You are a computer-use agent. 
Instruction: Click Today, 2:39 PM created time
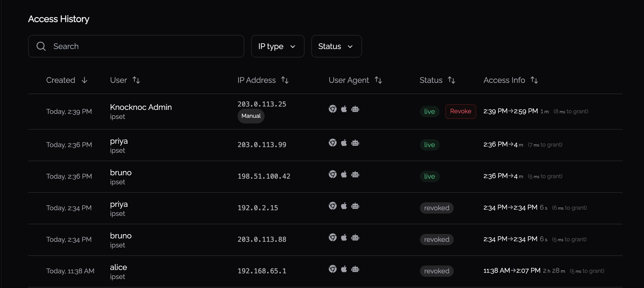point(69,112)
